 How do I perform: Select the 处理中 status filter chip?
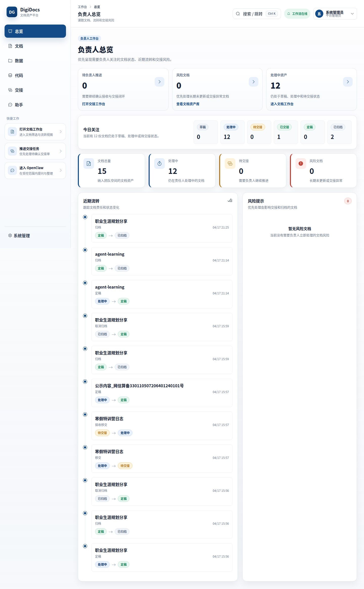coord(231,127)
